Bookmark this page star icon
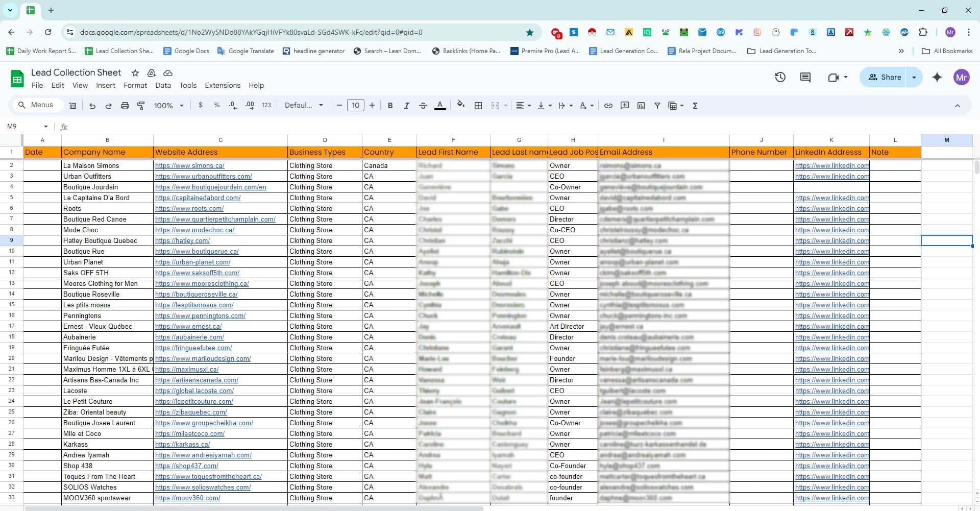The height and width of the screenshot is (511, 980). tap(530, 32)
